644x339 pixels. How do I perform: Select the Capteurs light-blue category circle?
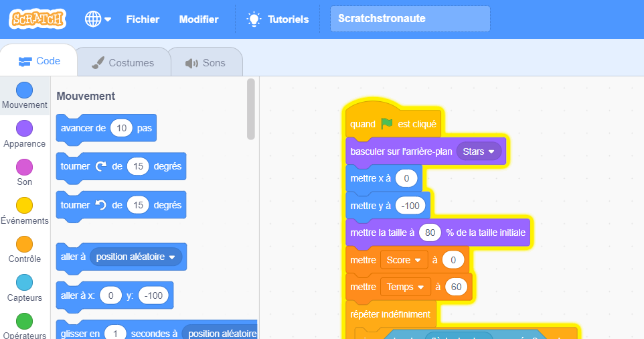click(x=24, y=283)
